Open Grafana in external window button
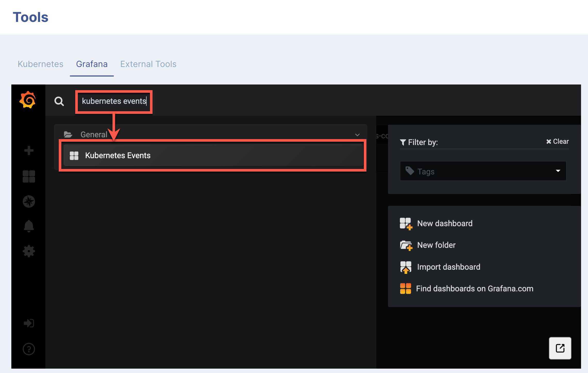The height and width of the screenshot is (373, 588). 560,348
